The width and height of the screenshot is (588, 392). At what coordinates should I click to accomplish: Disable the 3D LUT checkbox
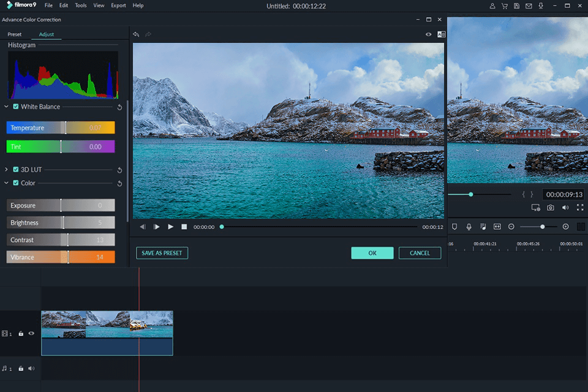click(x=16, y=170)
